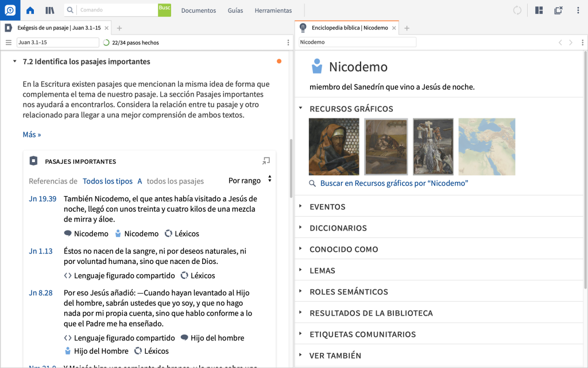Toggle the A passage filter
588x368 pixels.
pyautogui.click(x=140, y=181)
